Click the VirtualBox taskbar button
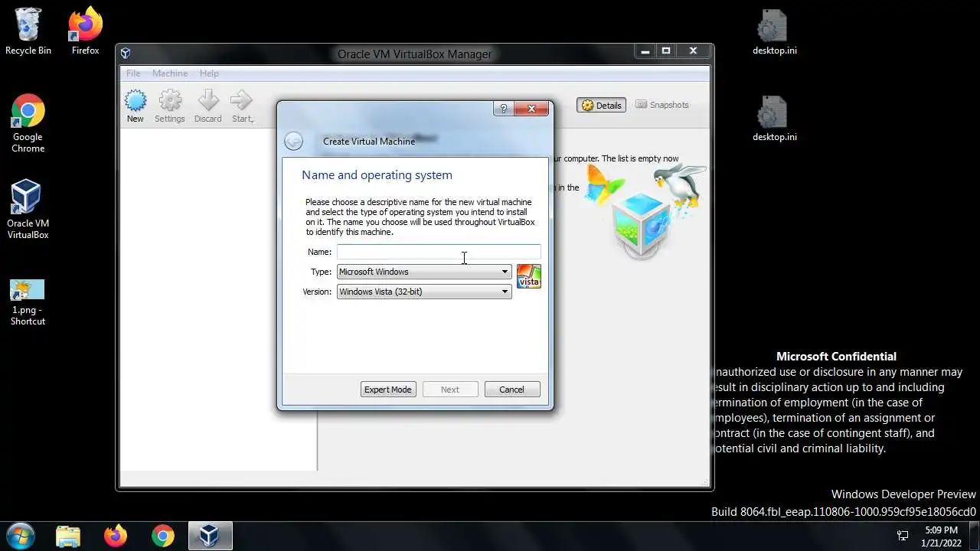Image resolution: width=980 pixels, height=551 pixels. 209,536
